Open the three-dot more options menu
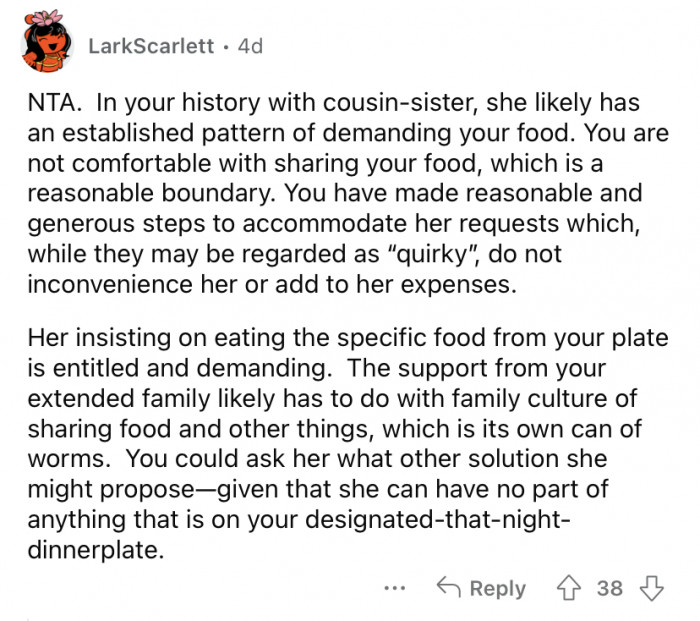The width and height of the screenshot is (700, 621). 395,588
